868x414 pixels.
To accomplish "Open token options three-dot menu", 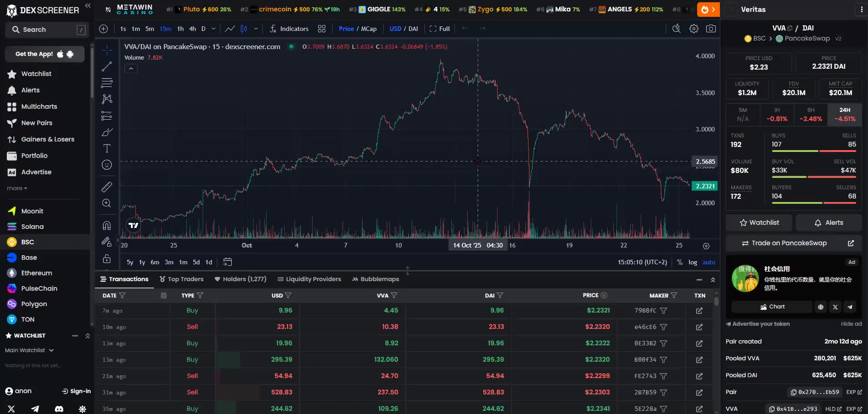I will 861,10.
